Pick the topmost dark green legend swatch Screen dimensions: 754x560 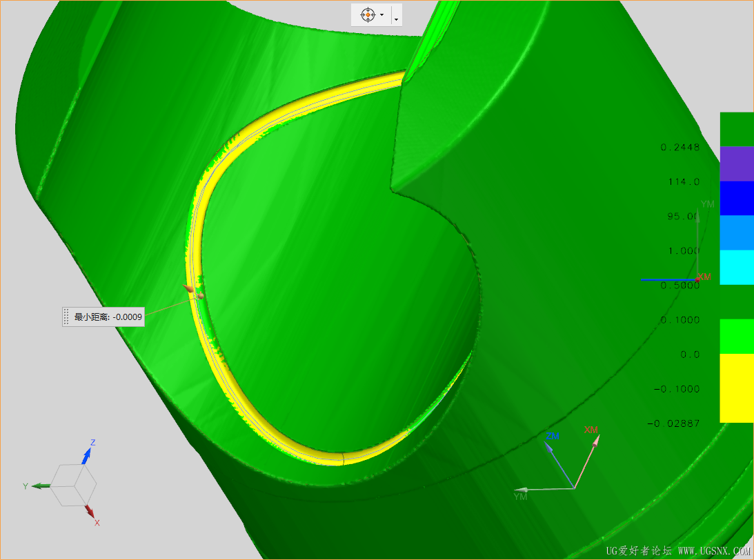coord(737,129)
